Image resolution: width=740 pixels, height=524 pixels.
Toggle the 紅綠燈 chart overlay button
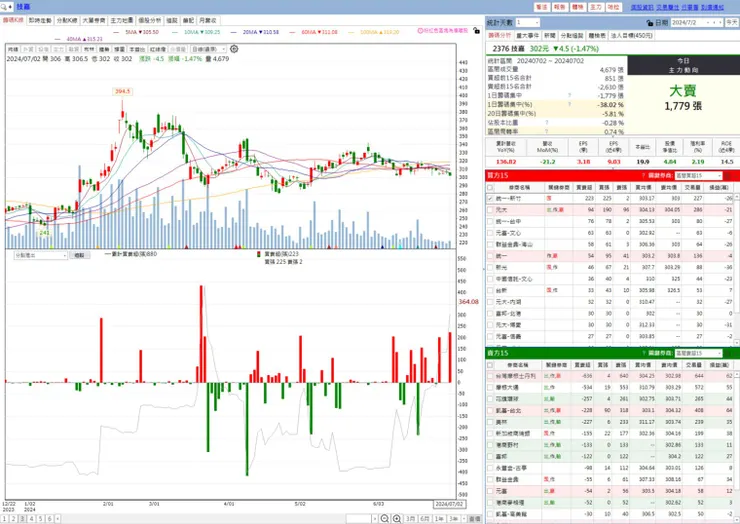[158, 49]
